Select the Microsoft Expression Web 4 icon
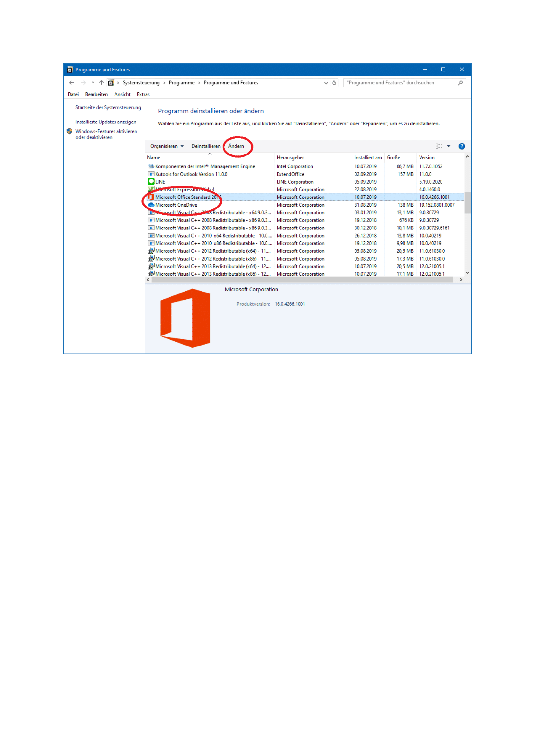 (x=151, y=189)
